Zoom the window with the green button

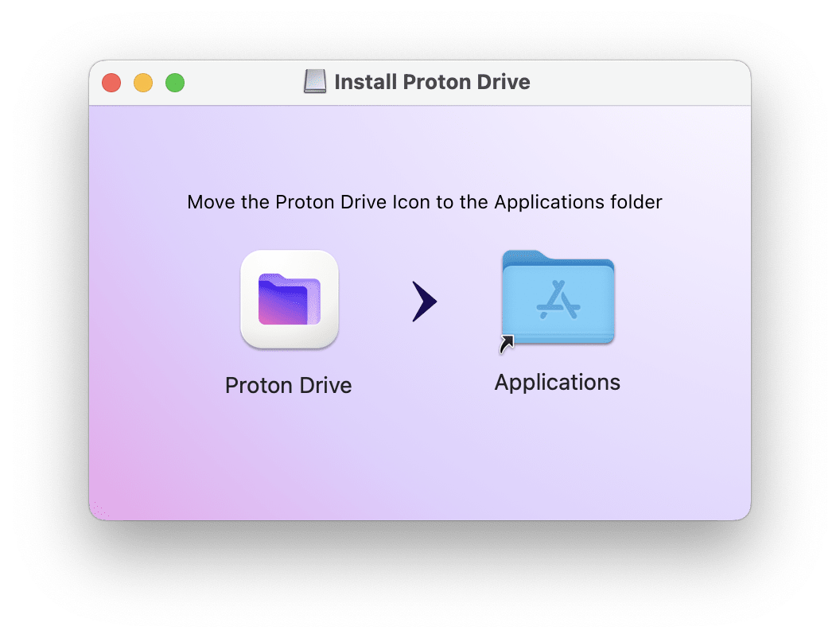(x=175, y=83)
